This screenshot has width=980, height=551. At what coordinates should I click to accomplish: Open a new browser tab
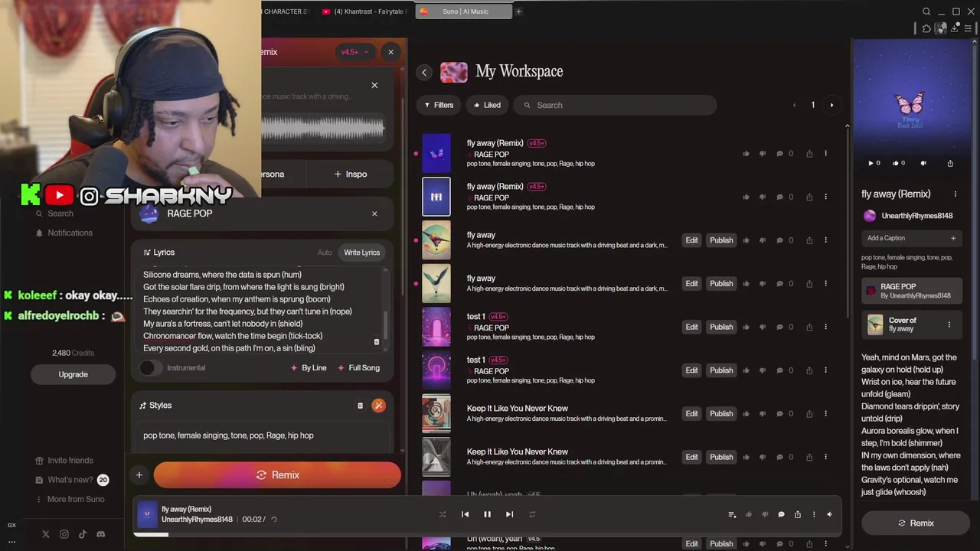pyautogui.click(x=518, y=11)
